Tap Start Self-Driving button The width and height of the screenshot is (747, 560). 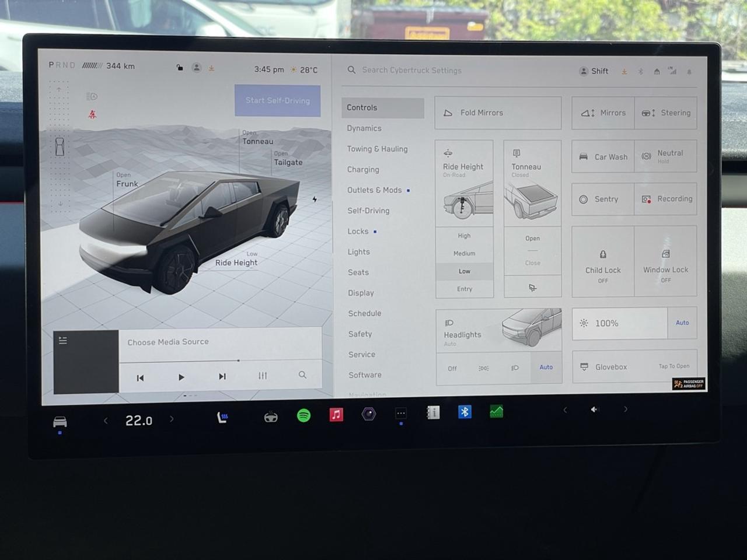(x=277, y=100)
